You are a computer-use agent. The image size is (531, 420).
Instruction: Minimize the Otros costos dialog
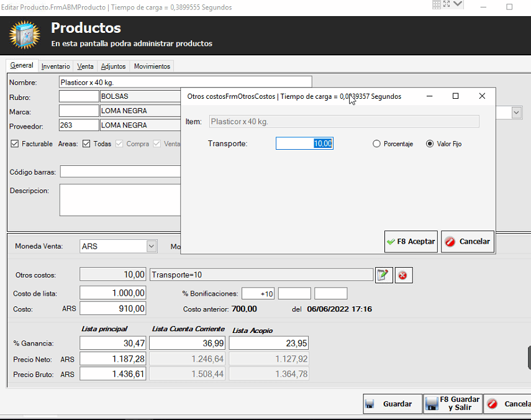point(429,96)
